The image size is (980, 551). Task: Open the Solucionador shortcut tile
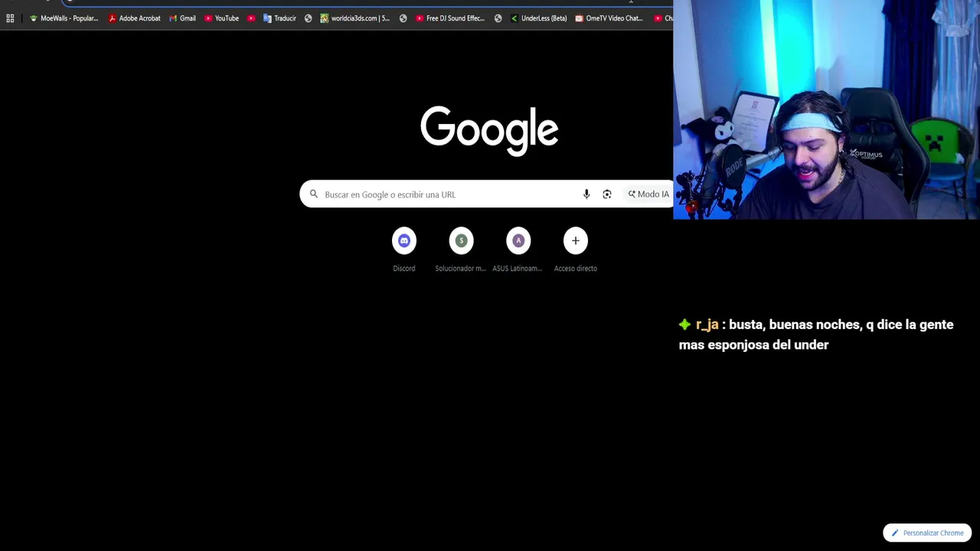tap(461, 251)
